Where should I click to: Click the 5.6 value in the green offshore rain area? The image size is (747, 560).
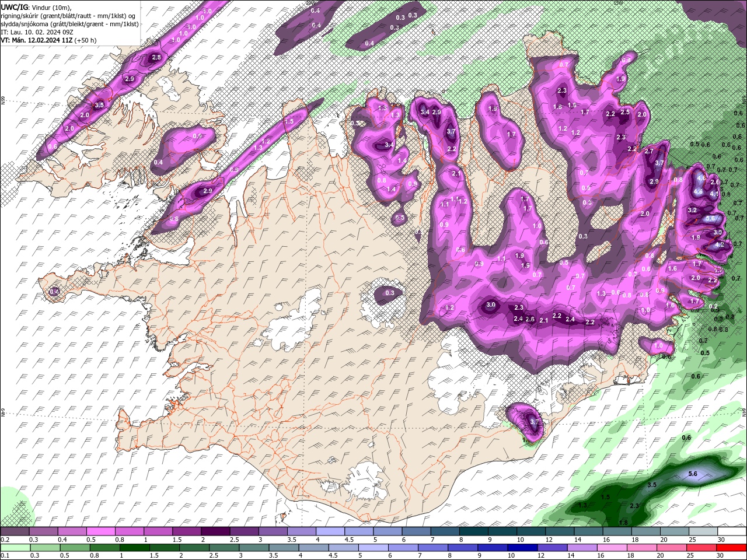click(693, 474)
